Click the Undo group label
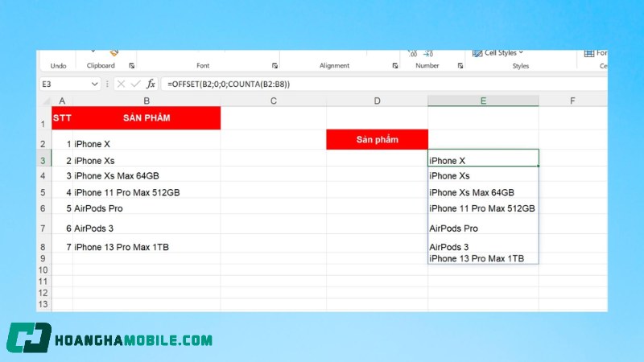This screenshot has height=362, width=644. click(58, 66)
